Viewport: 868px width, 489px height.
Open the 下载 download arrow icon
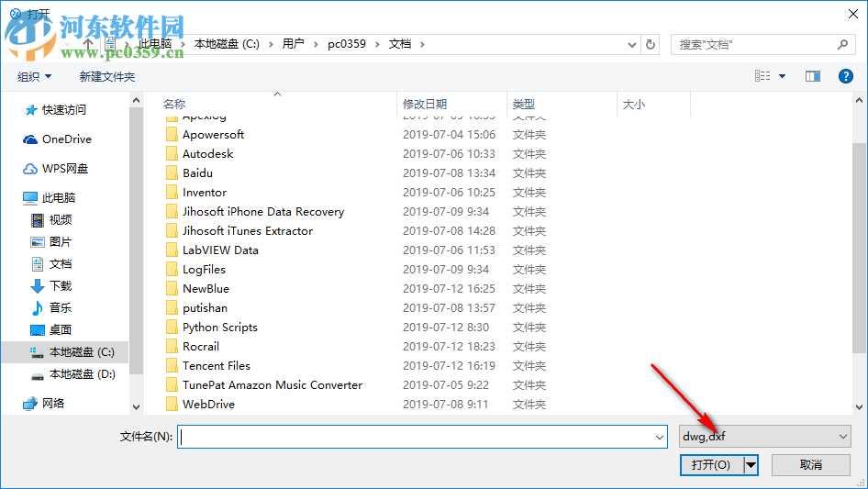(37, 286)
